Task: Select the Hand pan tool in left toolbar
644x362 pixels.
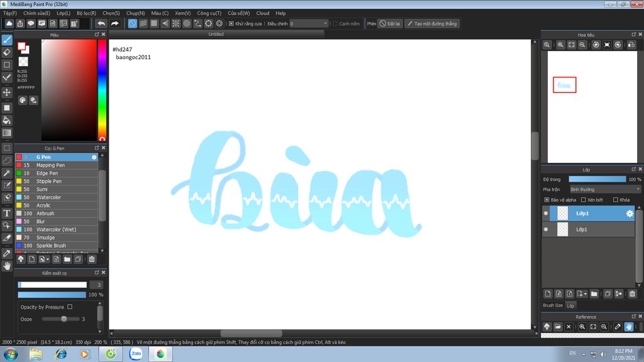Action: click(x=6, y=266)
